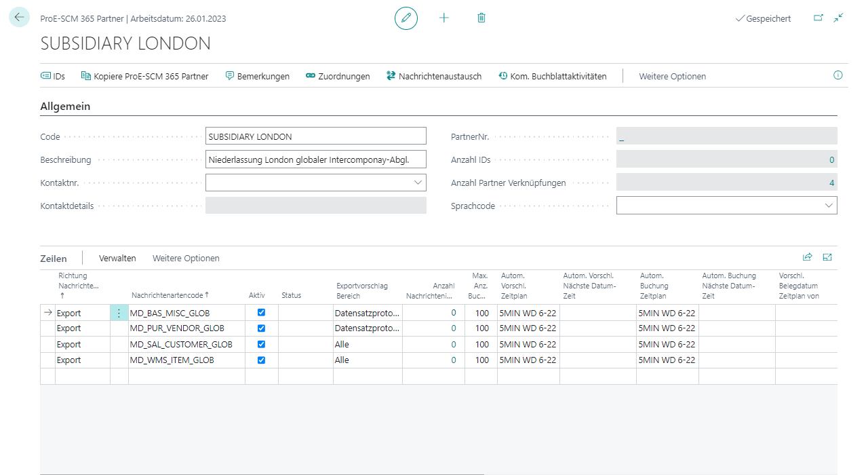Click Alle in MD_WMS_ITEM_GLOB row
This screenshot has height=475, width=868.
pos(368,360)
